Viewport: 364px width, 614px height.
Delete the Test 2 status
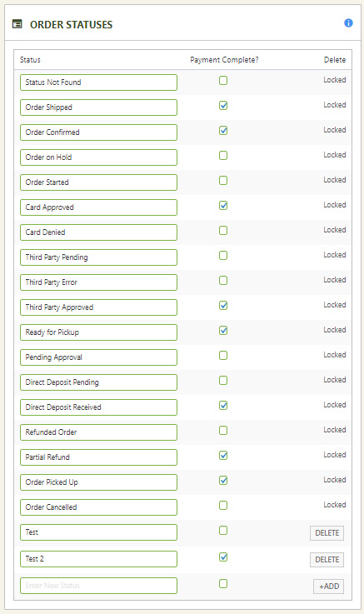click(327, 560)
